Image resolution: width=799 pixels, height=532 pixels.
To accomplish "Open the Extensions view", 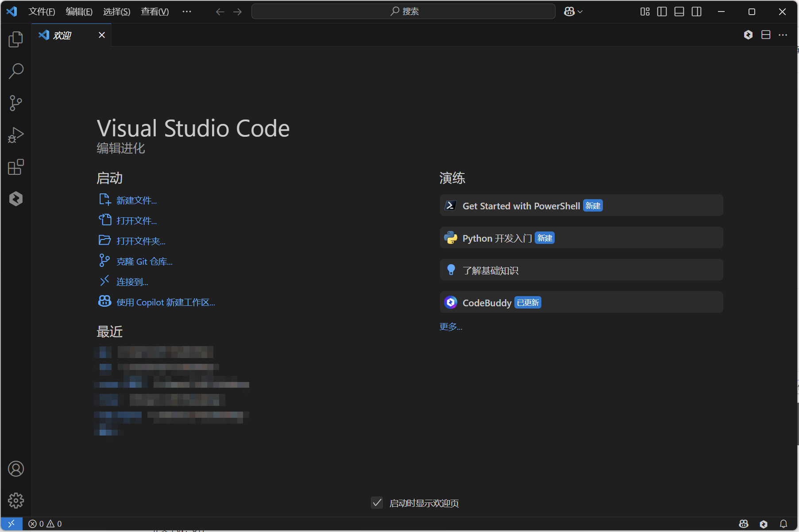I will (15, 167).
